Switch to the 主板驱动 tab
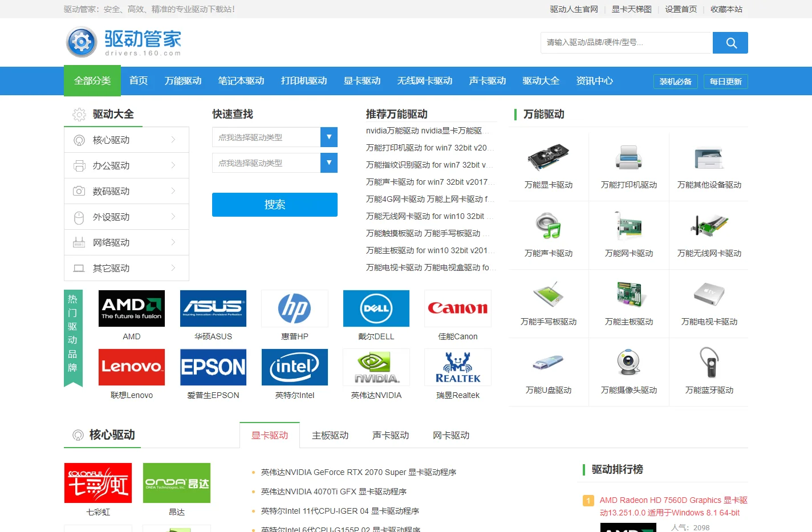This screenshot has width=812, height=532. tap(330, 435)
